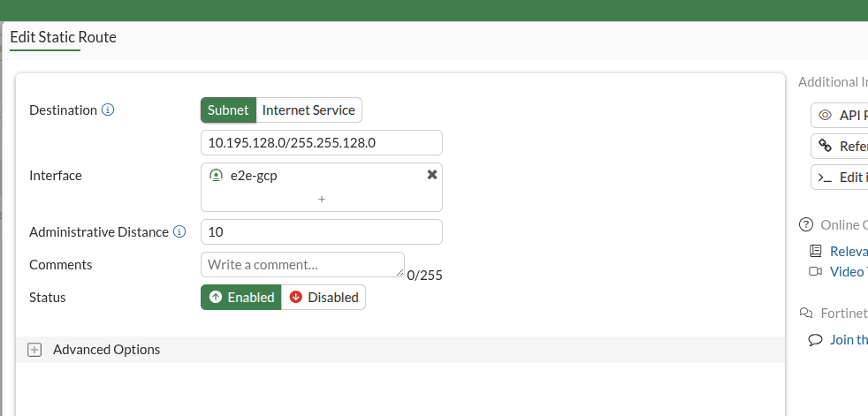Click the Video Tutorials camera icon
The height and width of the screenshot is (416, 868).
coord(816,271)
